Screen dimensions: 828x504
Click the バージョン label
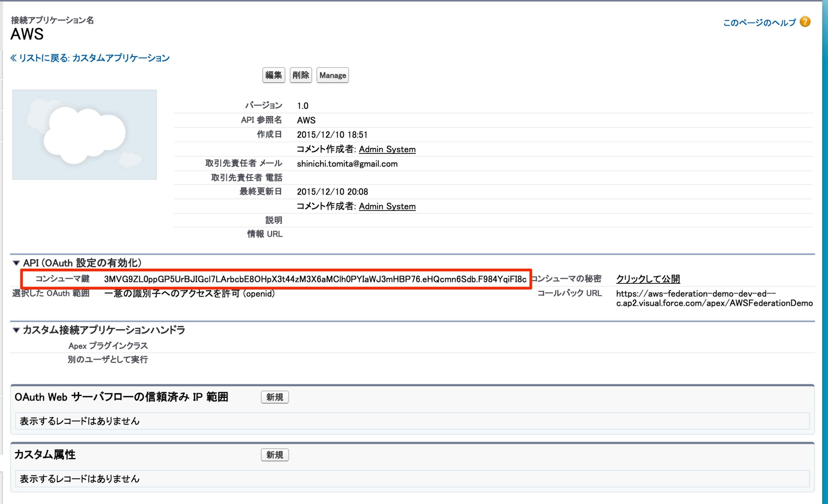264,105
